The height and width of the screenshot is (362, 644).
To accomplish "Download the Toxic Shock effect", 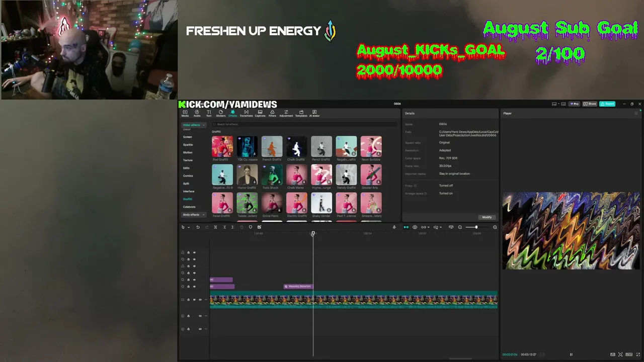I will point(279,182).
